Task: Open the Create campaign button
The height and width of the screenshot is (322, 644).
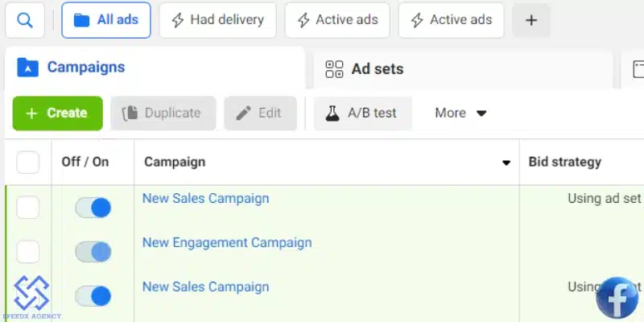Action: (57, 114)
